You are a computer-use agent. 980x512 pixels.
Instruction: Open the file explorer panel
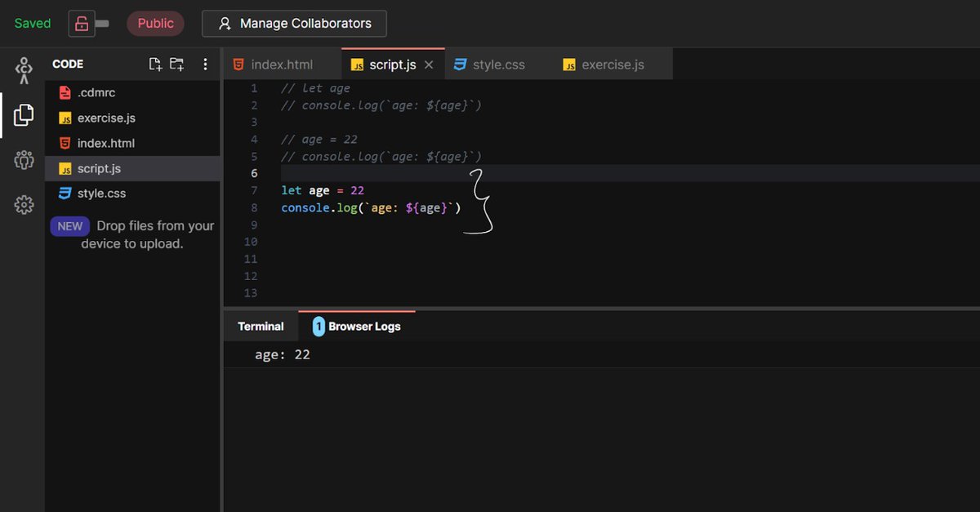coord(22,114)
